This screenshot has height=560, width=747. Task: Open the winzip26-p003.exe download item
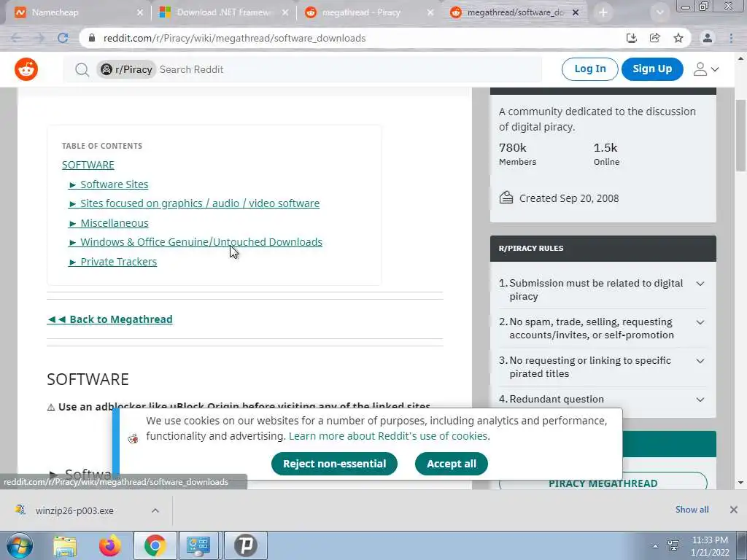click(x=74, y=510)
